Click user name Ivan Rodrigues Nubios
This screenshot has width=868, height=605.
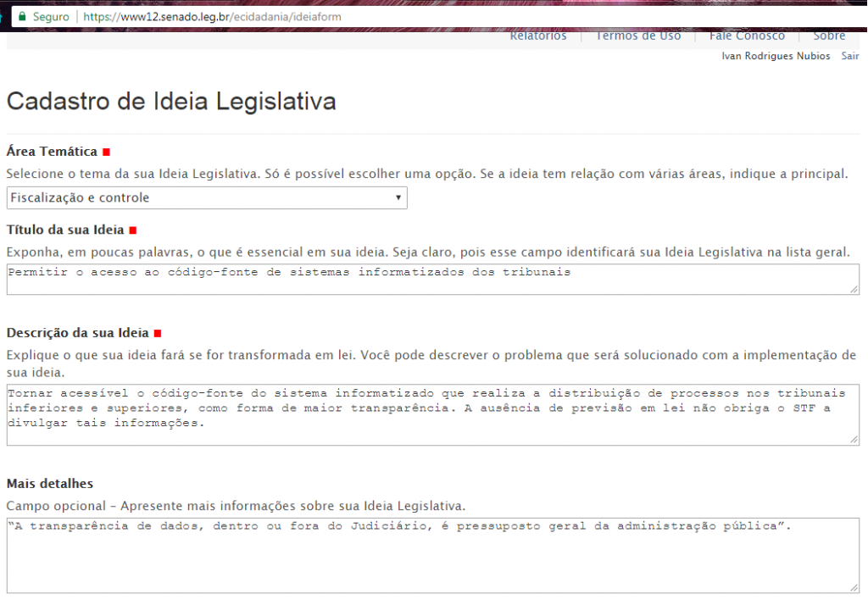[776, 56]
